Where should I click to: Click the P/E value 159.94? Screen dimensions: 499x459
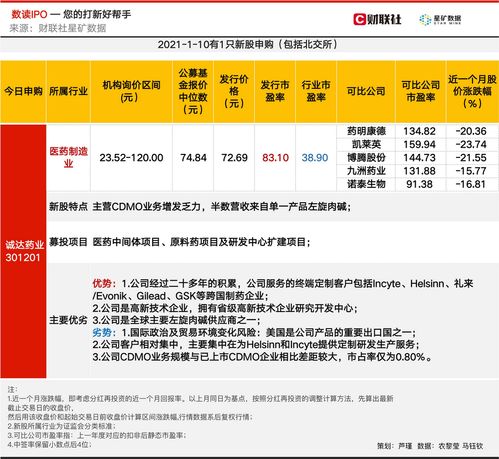[419, 144]
